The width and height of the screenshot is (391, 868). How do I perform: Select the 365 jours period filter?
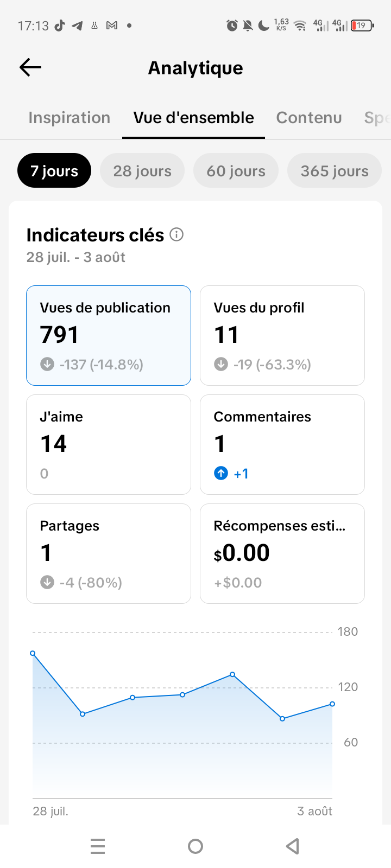point(335,170)
